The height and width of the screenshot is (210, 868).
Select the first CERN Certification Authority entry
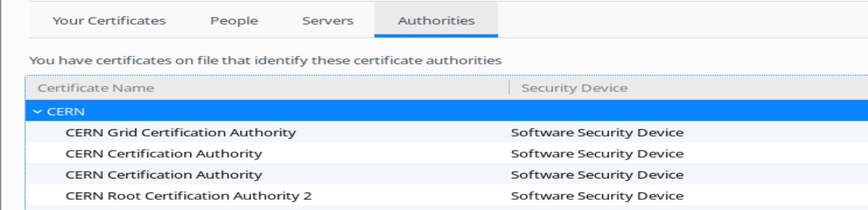coord(164,154)
